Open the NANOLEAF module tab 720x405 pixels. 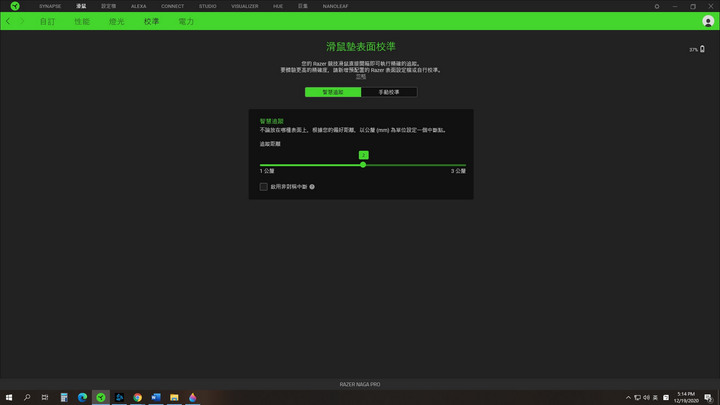pyautogui.click(x=335, y=6)
